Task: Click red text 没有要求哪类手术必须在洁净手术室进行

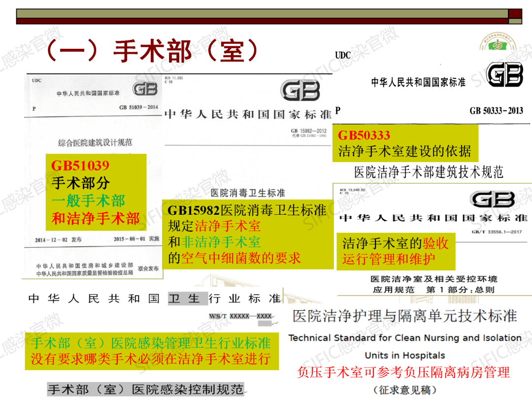Action: tap(151, 359)
